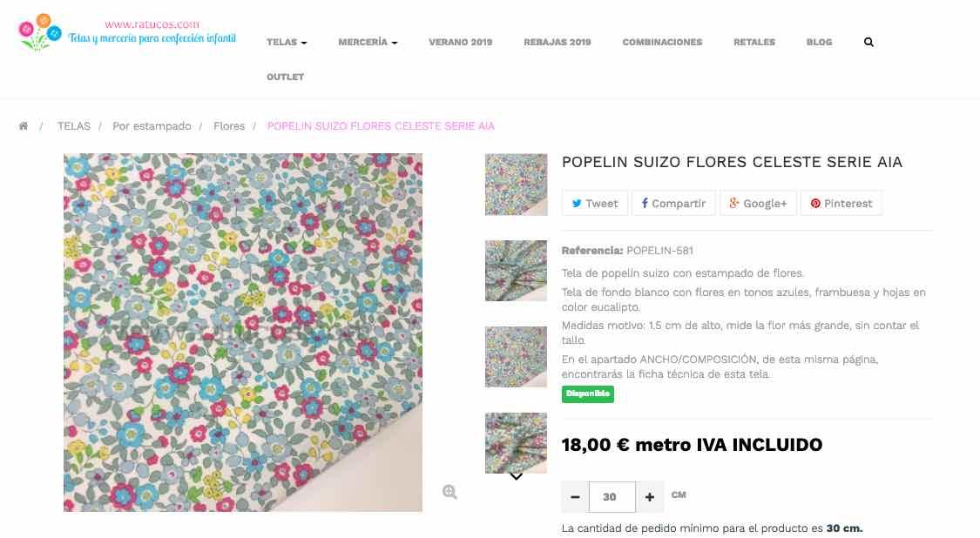Image resolution: width=980 pixels, height=538 pixels.
Task: Share product via Tweet button
Action: pyautogui.click(x=594, y=203)
